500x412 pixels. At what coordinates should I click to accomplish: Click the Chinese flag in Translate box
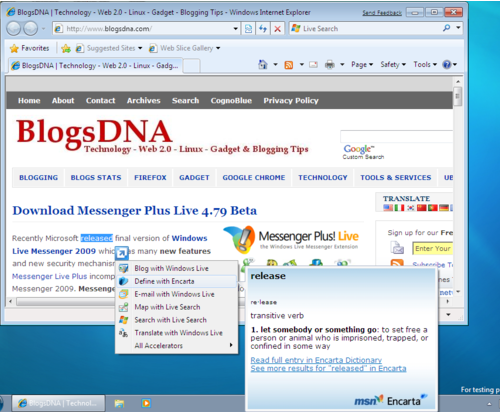(422, 208)
